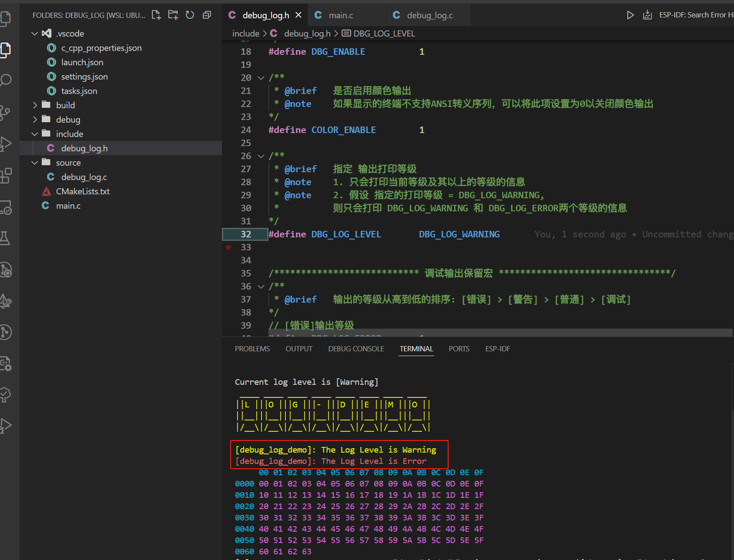Image resolution: width=734 pixels, height=560 pixels.
Task: Run the code with the play icon
Action: click(630, 15)
